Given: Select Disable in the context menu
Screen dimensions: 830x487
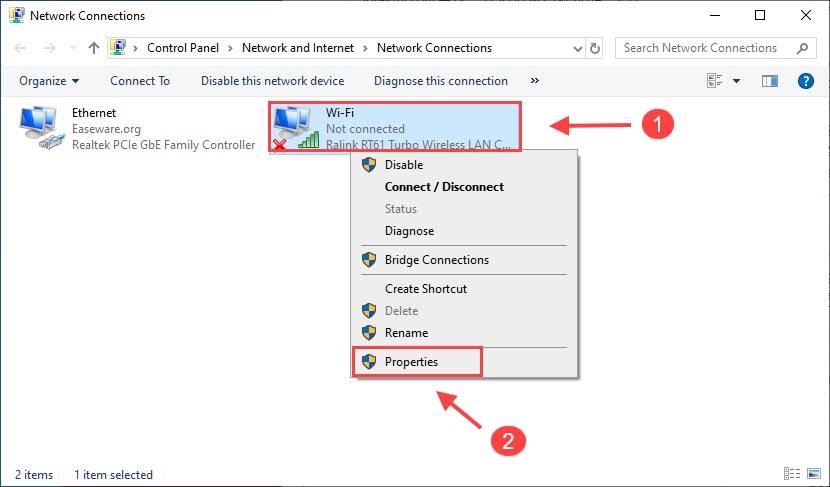Looking at the screenshot, I should pyautogui.click(x=403, y=165).
